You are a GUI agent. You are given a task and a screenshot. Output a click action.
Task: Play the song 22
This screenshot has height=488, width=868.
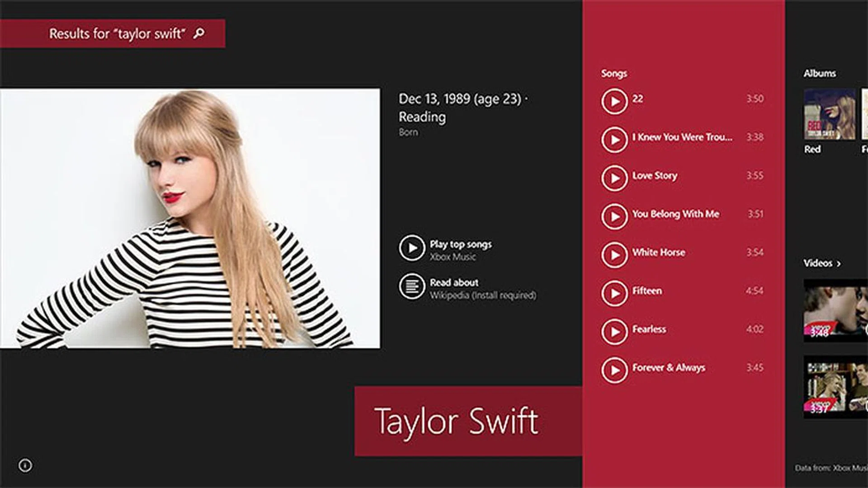pos(614,101)
